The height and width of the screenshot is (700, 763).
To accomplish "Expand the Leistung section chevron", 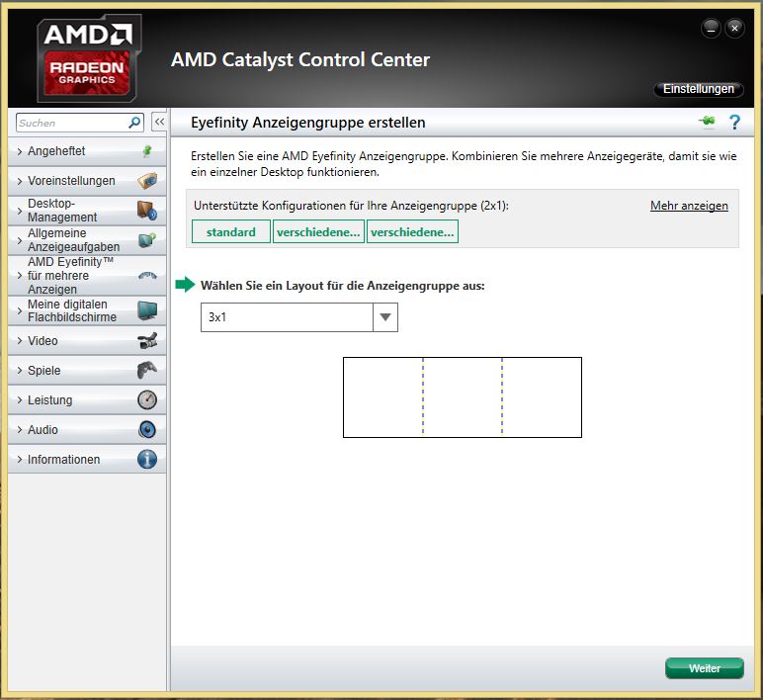I will (x=20, y=400).
